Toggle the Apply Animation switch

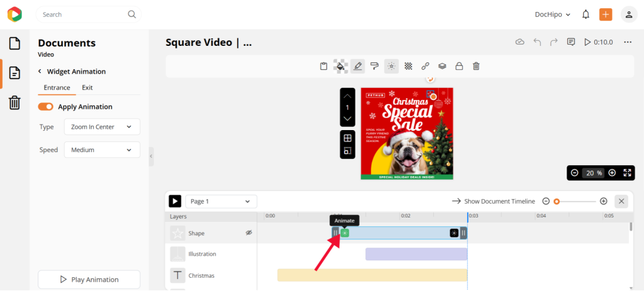coord(45,107)
